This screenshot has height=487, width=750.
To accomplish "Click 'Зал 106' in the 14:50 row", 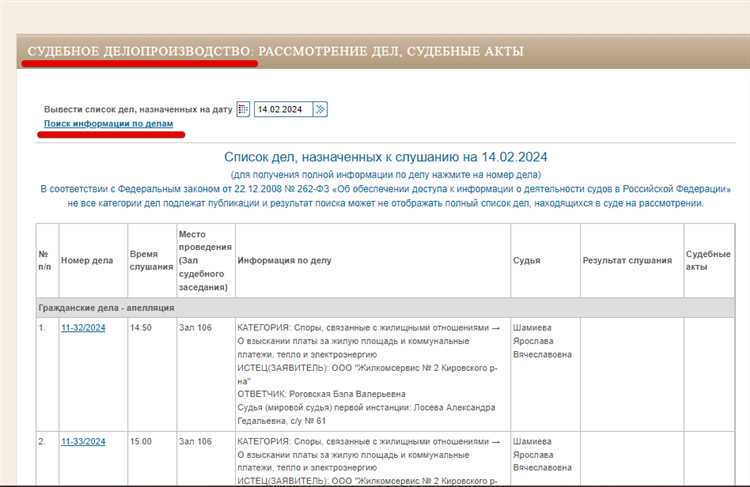I will 195,328.
